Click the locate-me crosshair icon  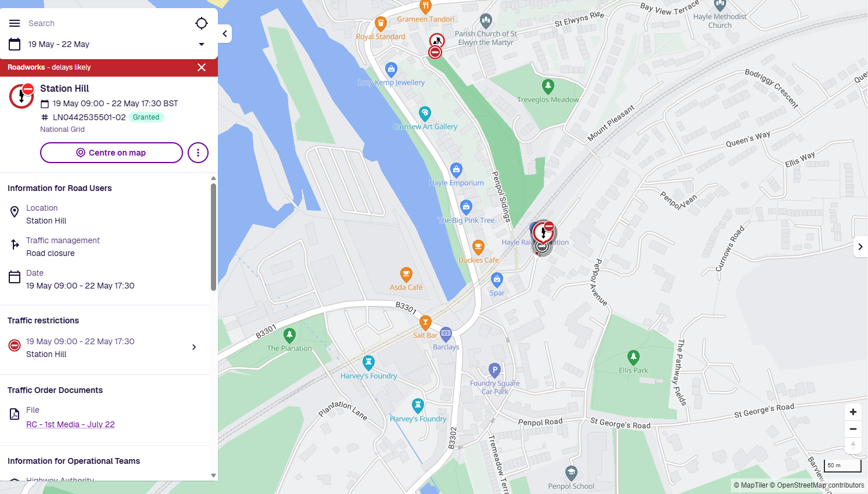click(x=202, y=23)
